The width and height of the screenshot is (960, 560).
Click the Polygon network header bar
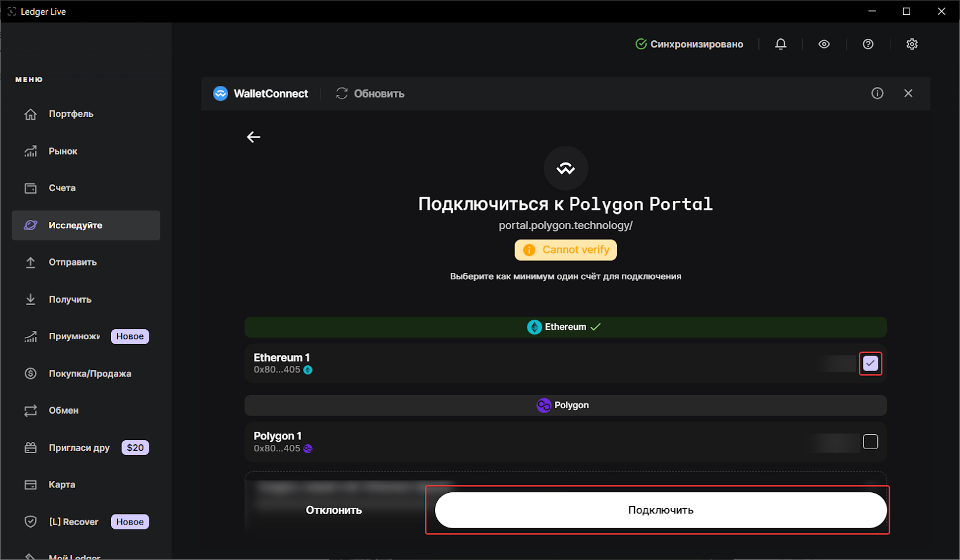pyautogui.click(x=566, y=405)
